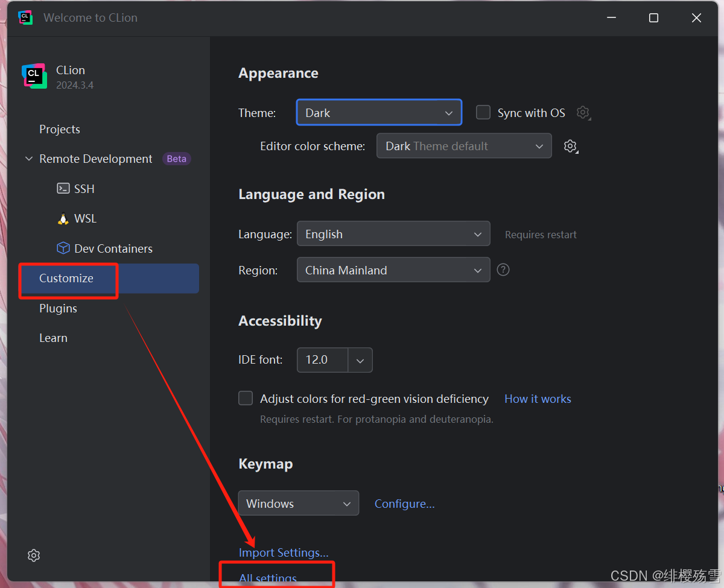This screenshot has height=588, width=724.
Task: Close the Welcome to CLion window
Action: [x=696, y=18]
